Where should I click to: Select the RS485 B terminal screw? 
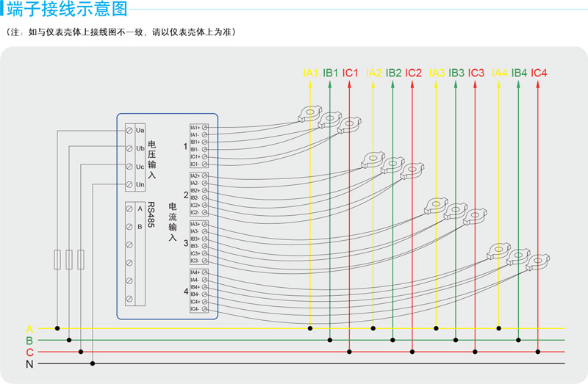point(129,227)
